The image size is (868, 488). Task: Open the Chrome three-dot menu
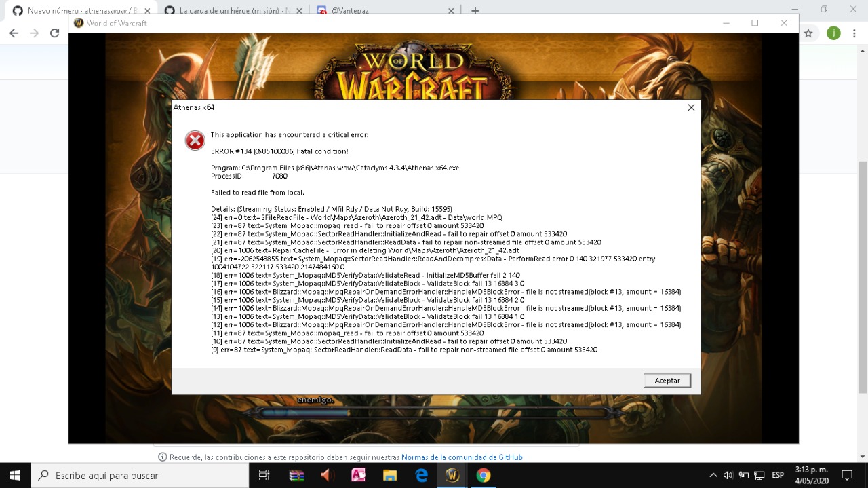(x=854, y=32)
